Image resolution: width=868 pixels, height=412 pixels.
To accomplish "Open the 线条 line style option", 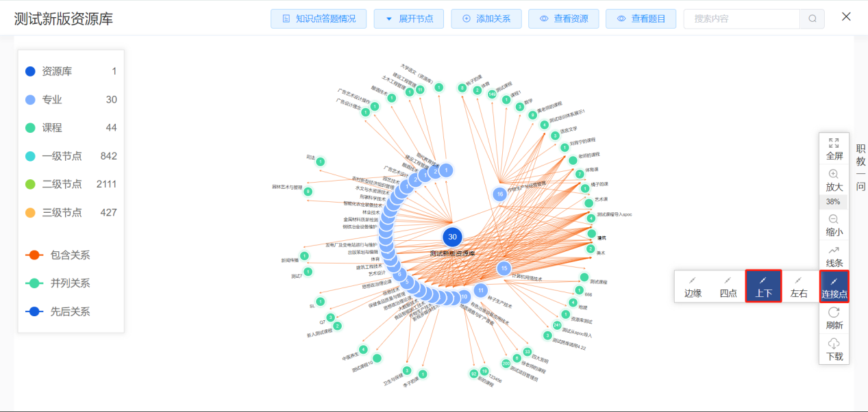I will click(834, 250).
